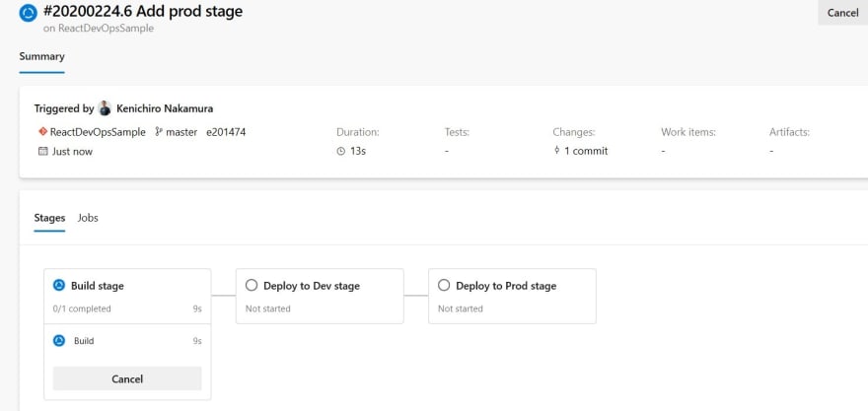Click the running icon on Build stage
The height and width of the screenshot is (411, 868).
[x=59, y=286]
